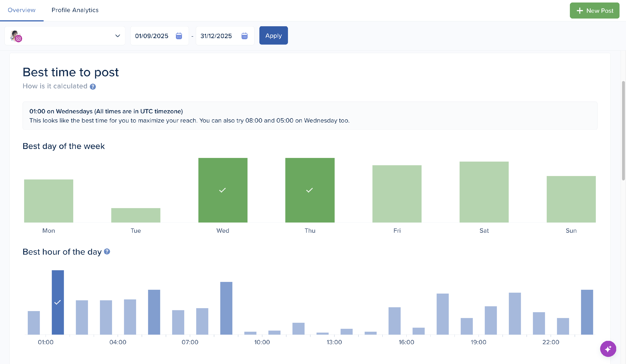Click the 01/09/2025 start date field
This screenshot has height=364, width=626.
point(151,36)
